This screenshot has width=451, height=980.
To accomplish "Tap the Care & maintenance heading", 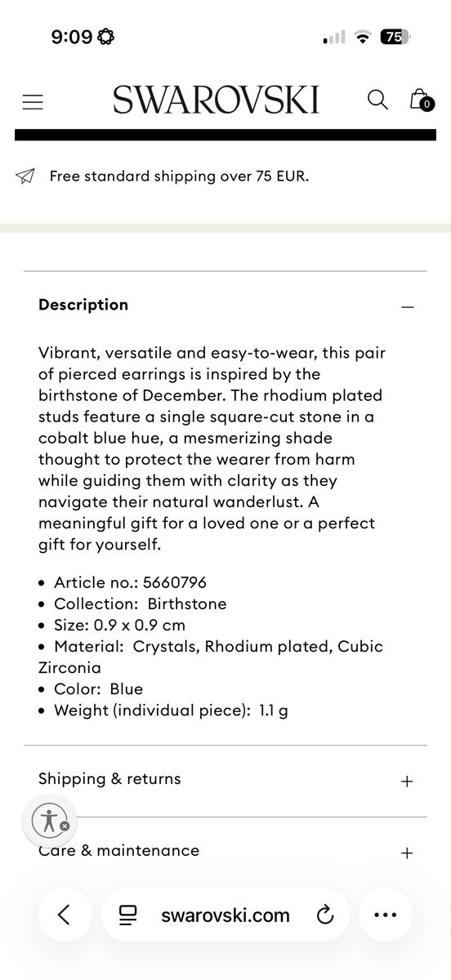I will 118,851.
